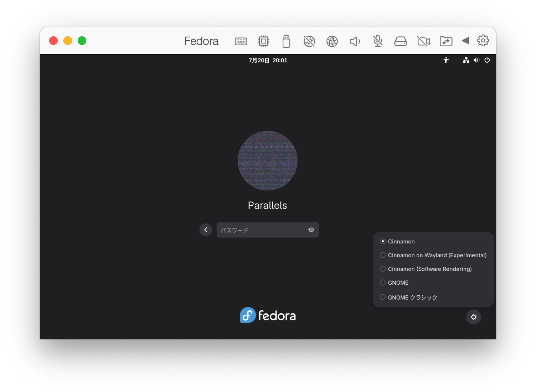
Task: Go back with the left chevron button
Action: (x=206, y=230)
